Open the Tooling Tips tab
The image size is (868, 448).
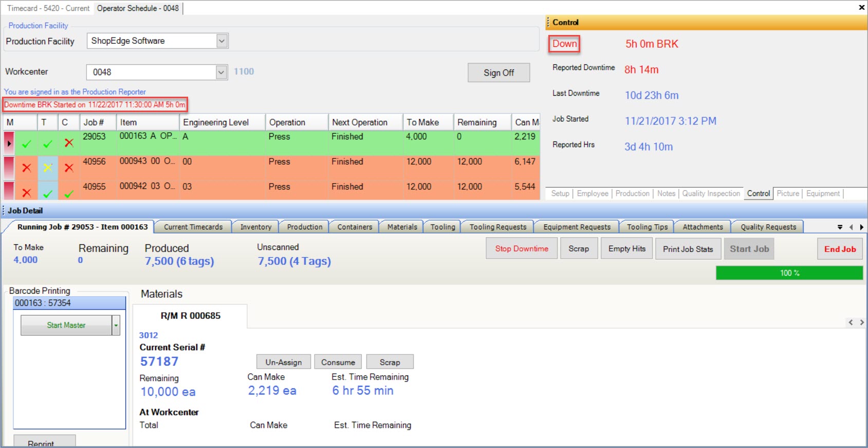pos(647,227)
